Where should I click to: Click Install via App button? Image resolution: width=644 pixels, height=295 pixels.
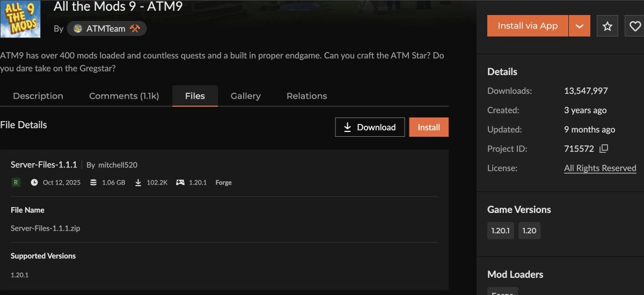[528, 26]
